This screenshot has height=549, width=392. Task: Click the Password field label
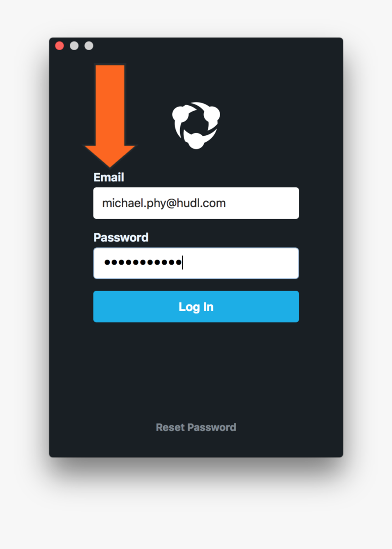coord(121,237)
